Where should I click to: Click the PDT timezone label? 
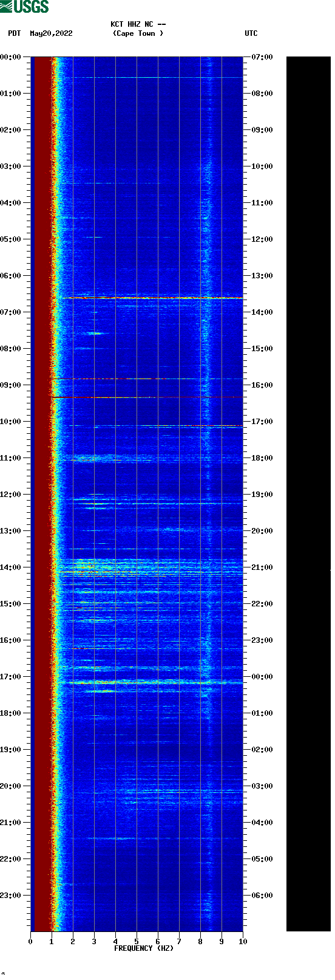pos(15,33)
